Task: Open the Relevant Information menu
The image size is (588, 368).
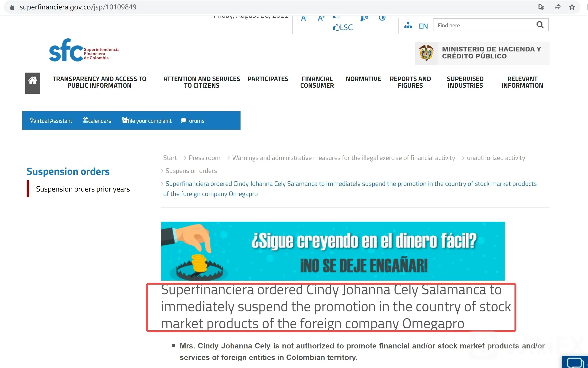Action: [522, 82]
